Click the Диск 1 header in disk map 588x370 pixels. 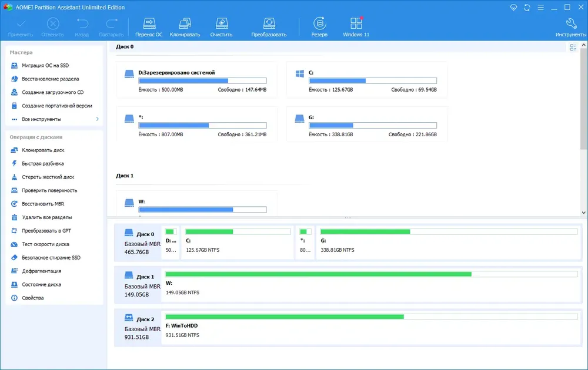tap(138, 286)
